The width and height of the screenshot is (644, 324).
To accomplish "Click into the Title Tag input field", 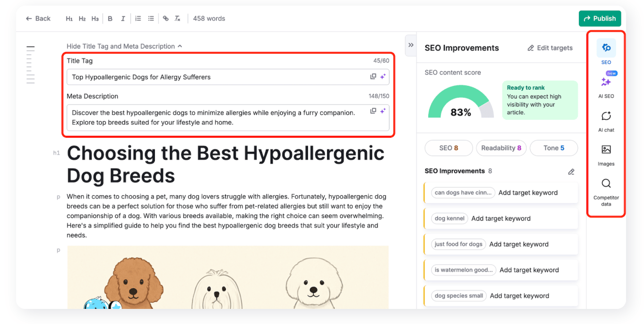I will pos(217,77).
